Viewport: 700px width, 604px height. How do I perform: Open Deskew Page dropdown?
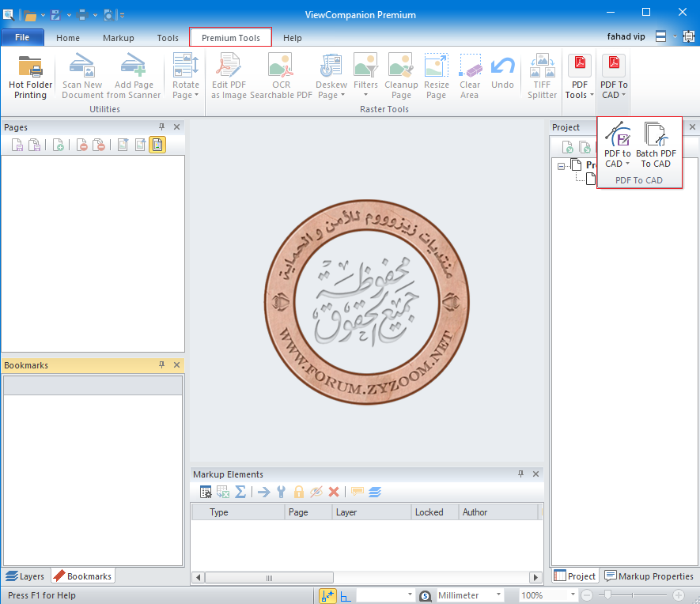(x=331, y=76)
